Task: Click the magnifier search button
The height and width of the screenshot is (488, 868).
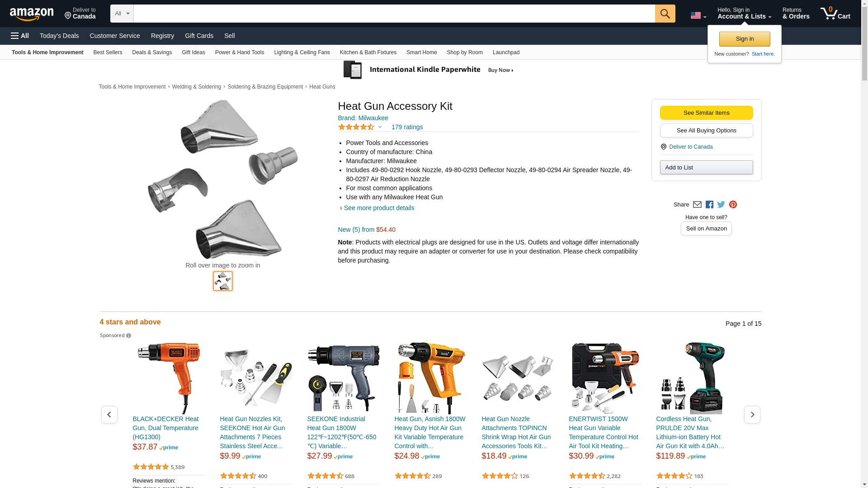Action: [665, 14]
